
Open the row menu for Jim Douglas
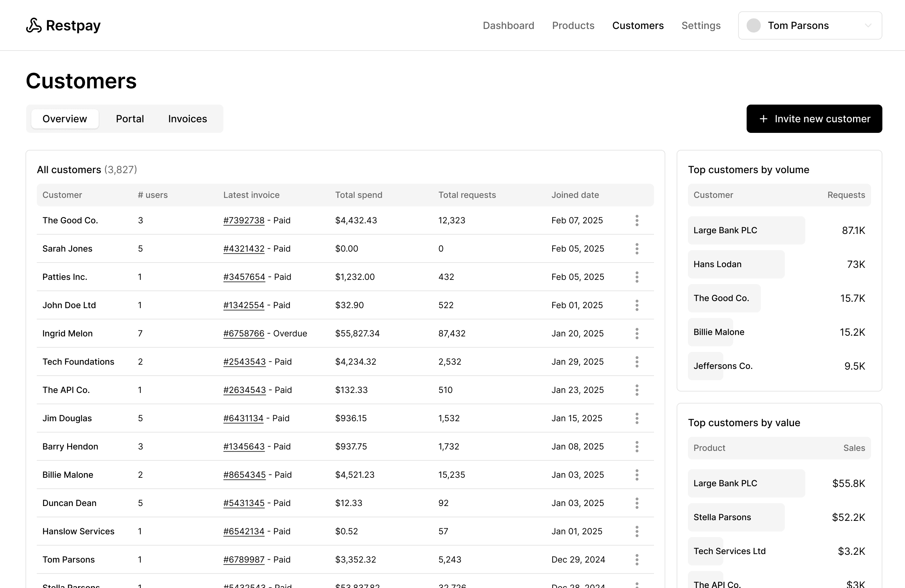click(x=637, y=418)
